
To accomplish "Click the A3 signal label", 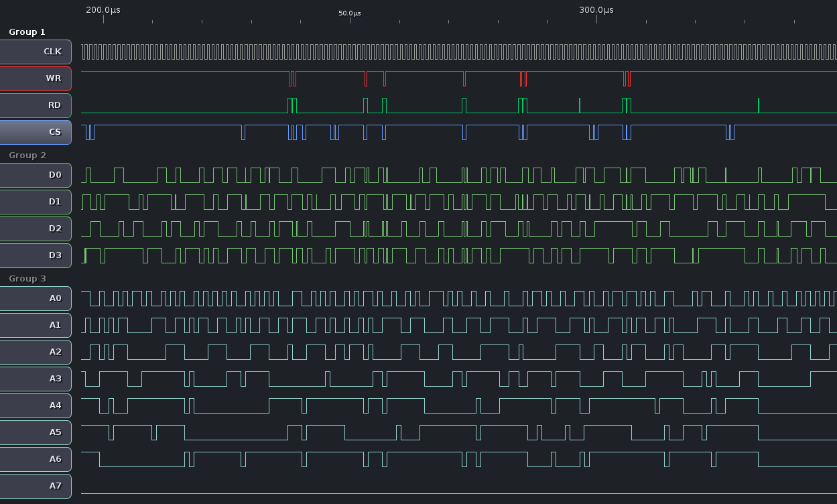I will point(36,379).
